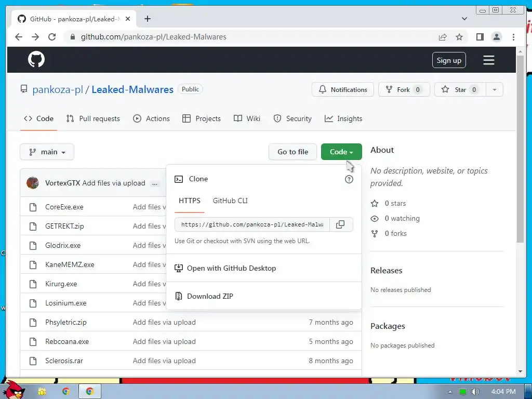Collapse the green Code dropdown button
This screenshot has width=532, height=399.
coord(341,152)
